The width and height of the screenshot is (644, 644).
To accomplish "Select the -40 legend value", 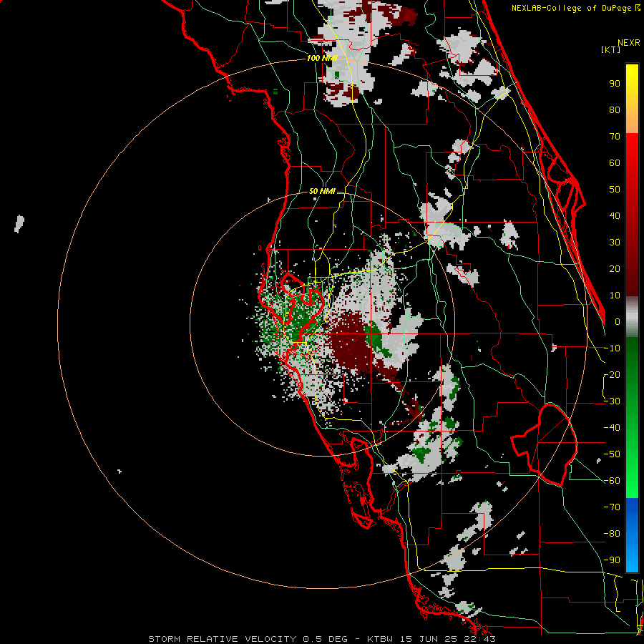I will click(x=612, y=428).
